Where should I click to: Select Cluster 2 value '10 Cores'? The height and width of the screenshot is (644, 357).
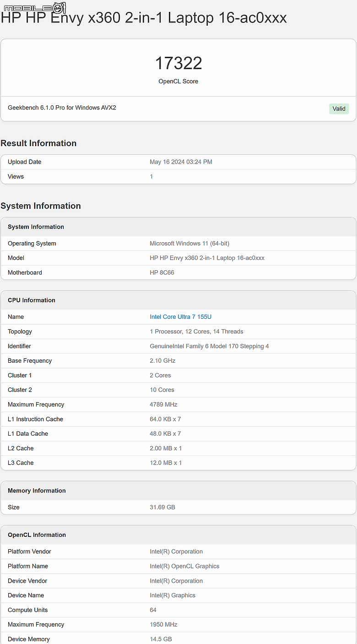pos(162,390)
